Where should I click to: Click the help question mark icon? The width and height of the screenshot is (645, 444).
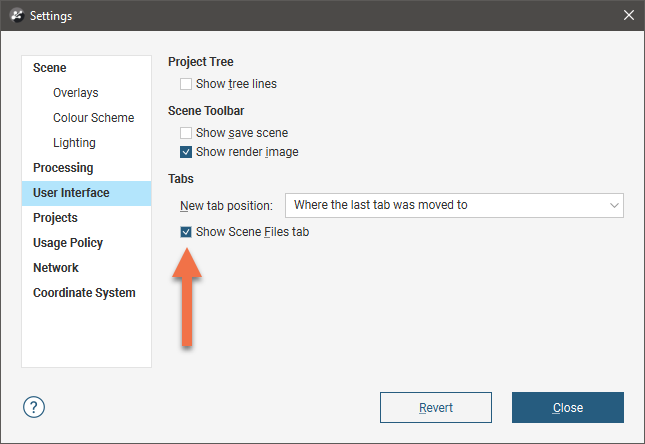point(34,407)
